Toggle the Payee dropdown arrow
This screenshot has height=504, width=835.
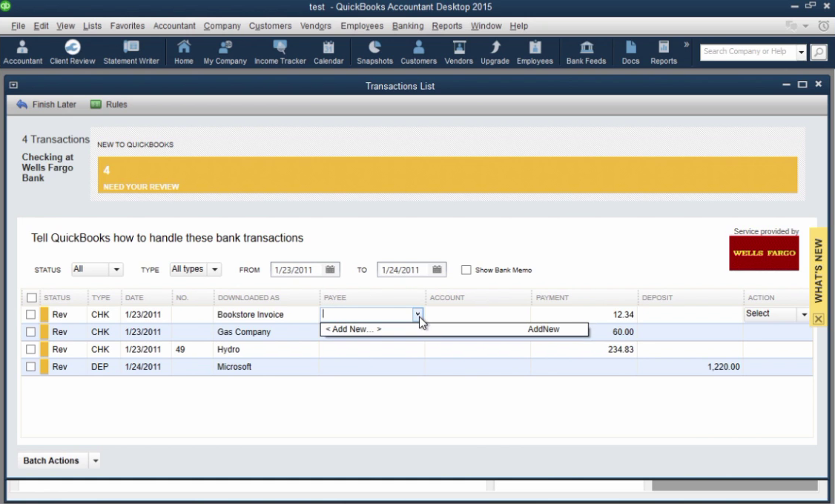point(417,314)
